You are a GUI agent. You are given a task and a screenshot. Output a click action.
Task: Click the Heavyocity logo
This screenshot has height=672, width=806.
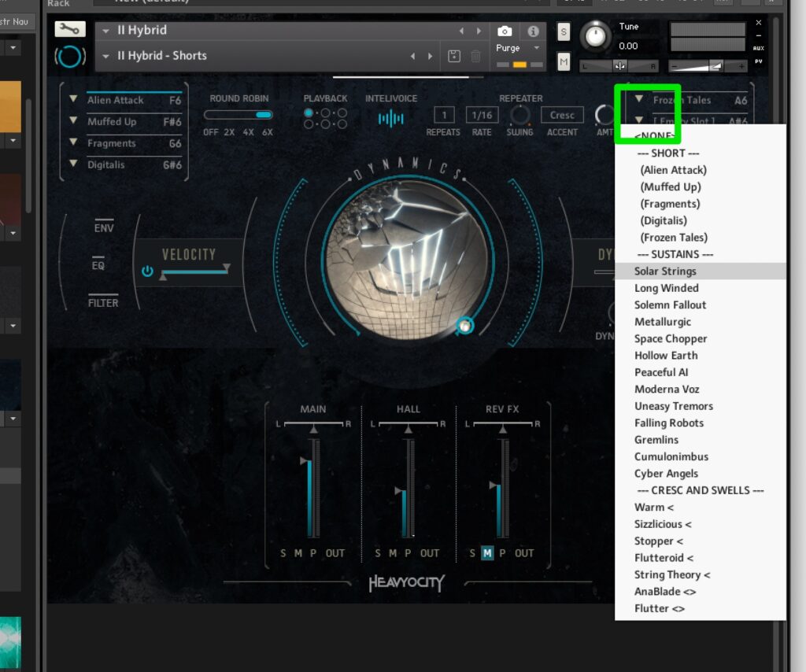407,583
